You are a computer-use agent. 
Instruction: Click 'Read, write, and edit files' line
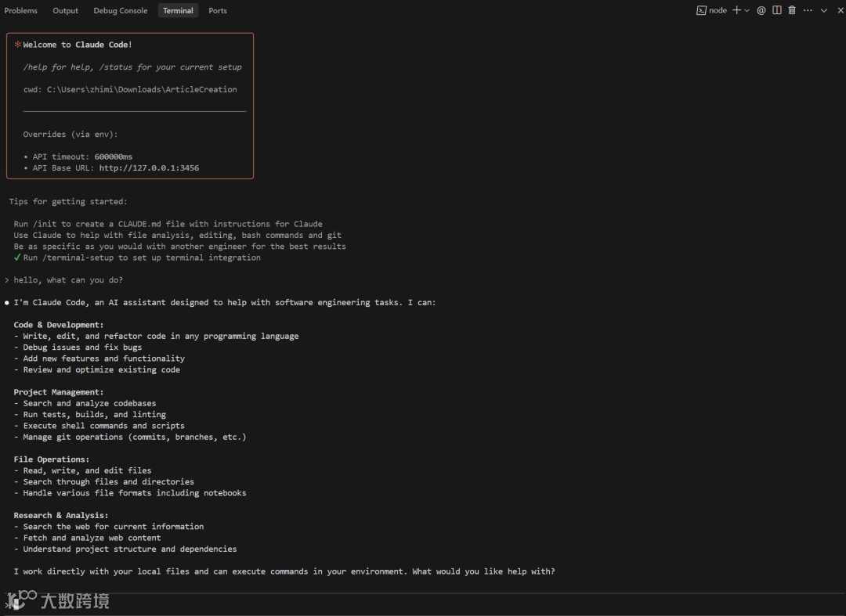(x=82, y=471)
